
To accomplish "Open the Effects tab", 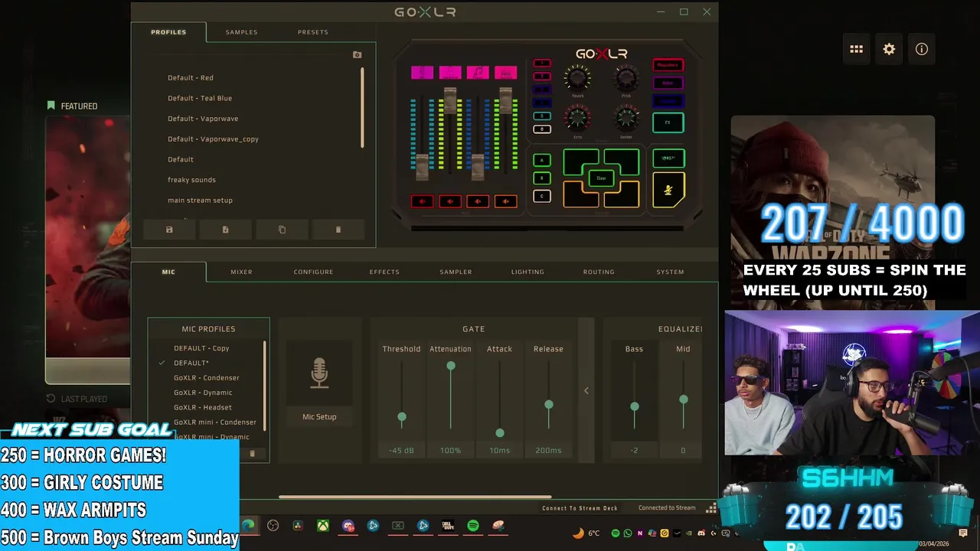I will click(384, 272).
